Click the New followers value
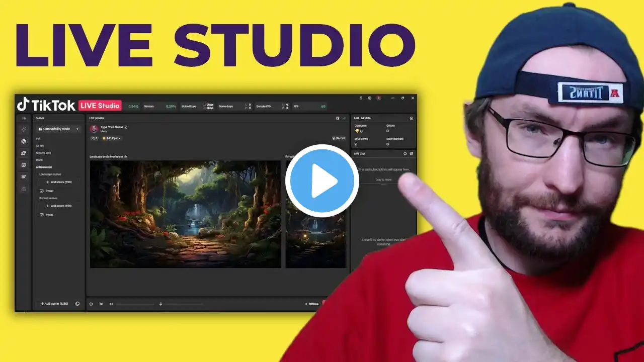The image size is (644, 362). [387, 144]
